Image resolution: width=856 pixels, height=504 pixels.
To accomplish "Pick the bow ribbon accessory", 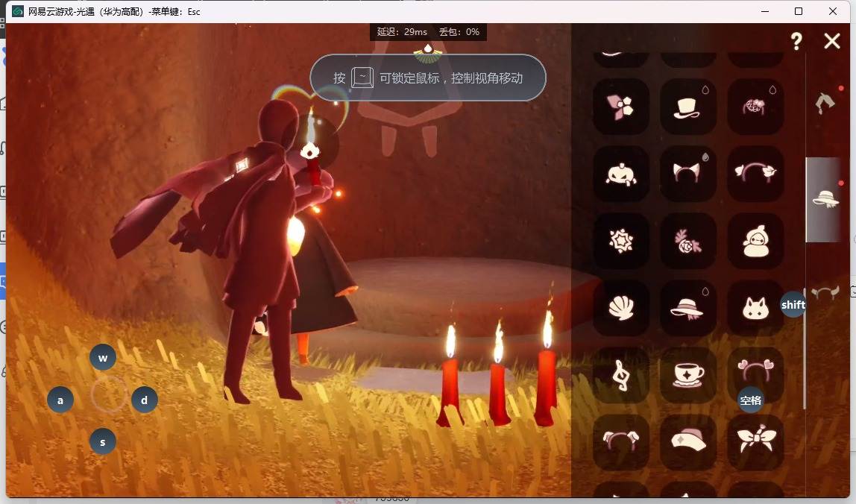I will pos(755,442).
